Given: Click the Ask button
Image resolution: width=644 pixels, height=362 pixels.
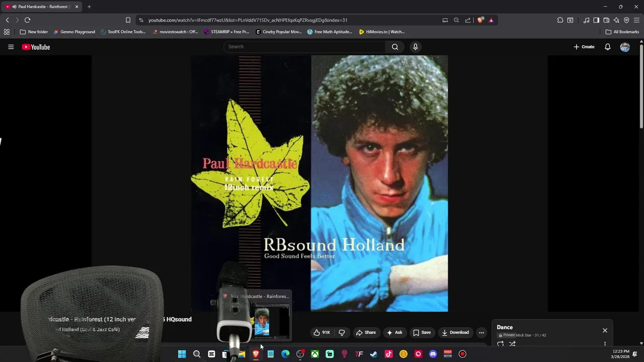Looking at the screenshot, I should coord(394,332).
